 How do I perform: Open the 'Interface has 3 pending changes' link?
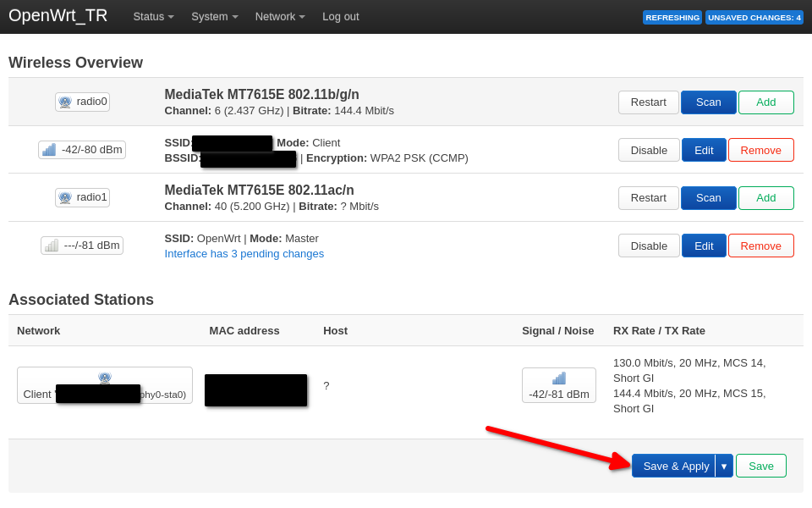[244, 253]
